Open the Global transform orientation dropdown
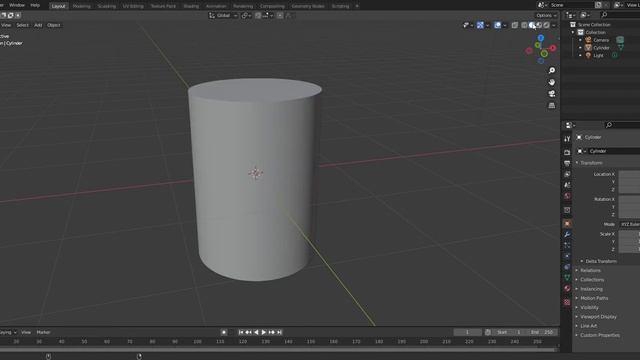The width and height of the screenshot is (640, 360). pos(223,16)
